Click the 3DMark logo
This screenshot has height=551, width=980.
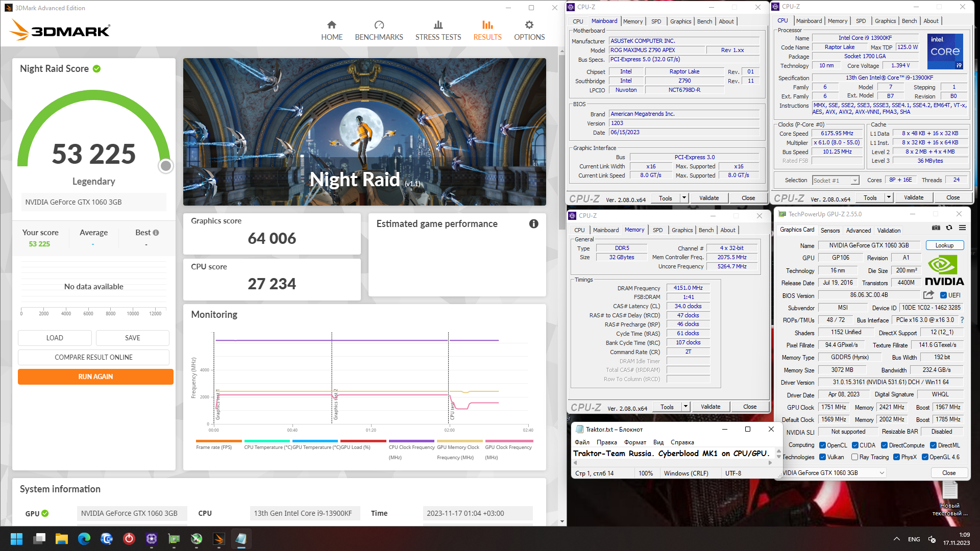(x=60, y=30)
